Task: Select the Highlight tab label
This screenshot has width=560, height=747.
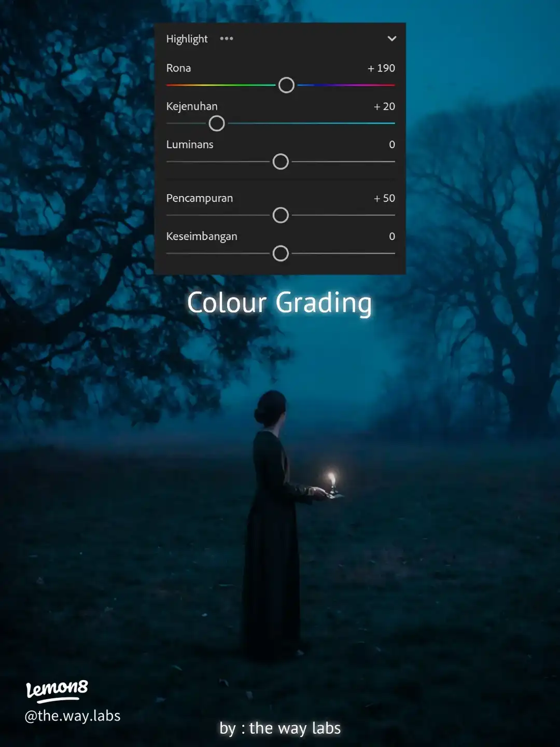Action: (187, 38)
